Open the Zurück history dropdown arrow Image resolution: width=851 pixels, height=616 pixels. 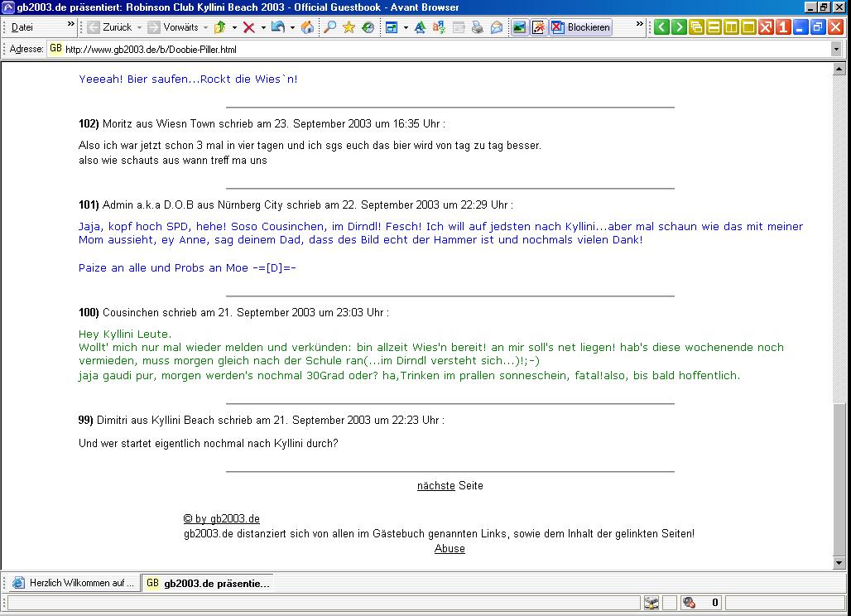point(139,27)
